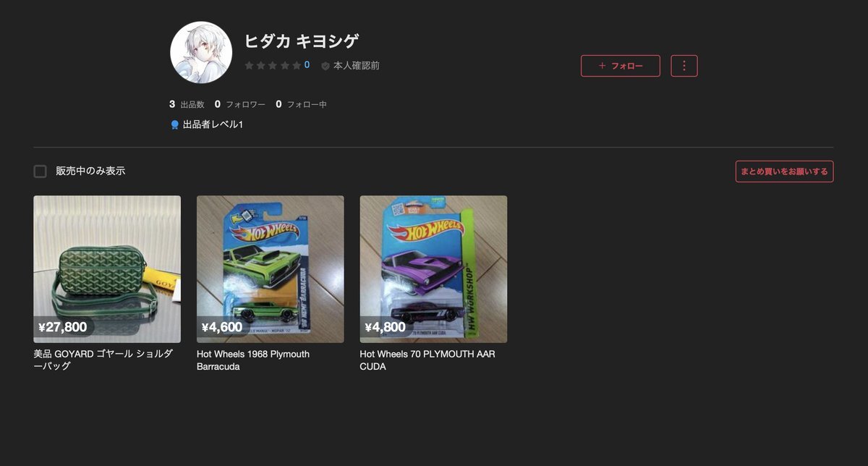868x466 pixels.
Task: Open the three-dot more options menu
Action: coord(684,66)
